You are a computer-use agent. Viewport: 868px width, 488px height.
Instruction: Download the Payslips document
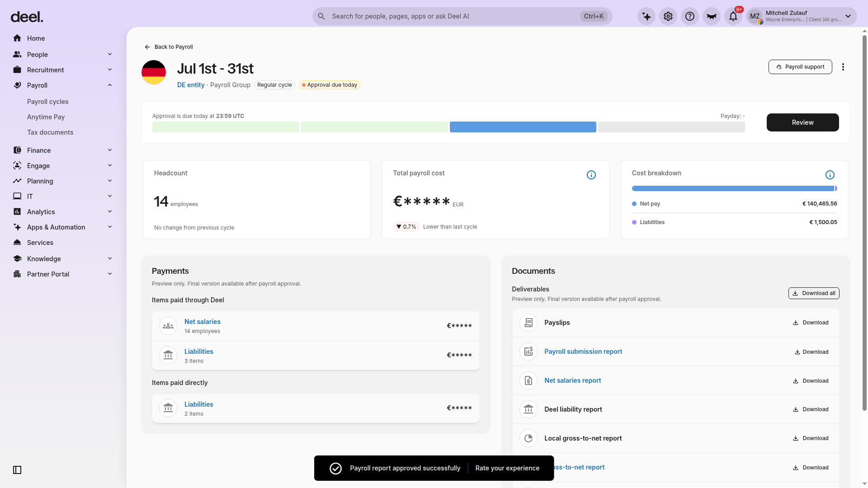811,323
